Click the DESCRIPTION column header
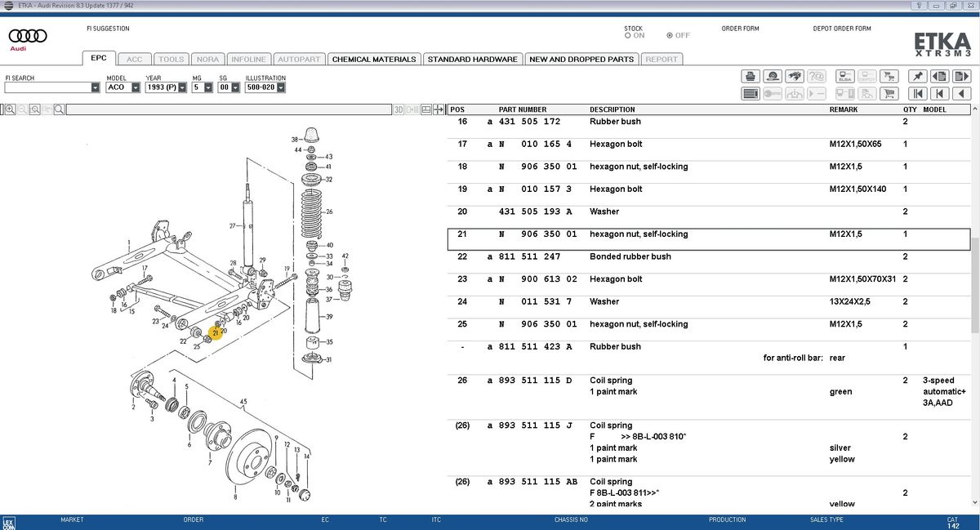The height and width of the screenshot is (530, 980). tap(612, 109)
